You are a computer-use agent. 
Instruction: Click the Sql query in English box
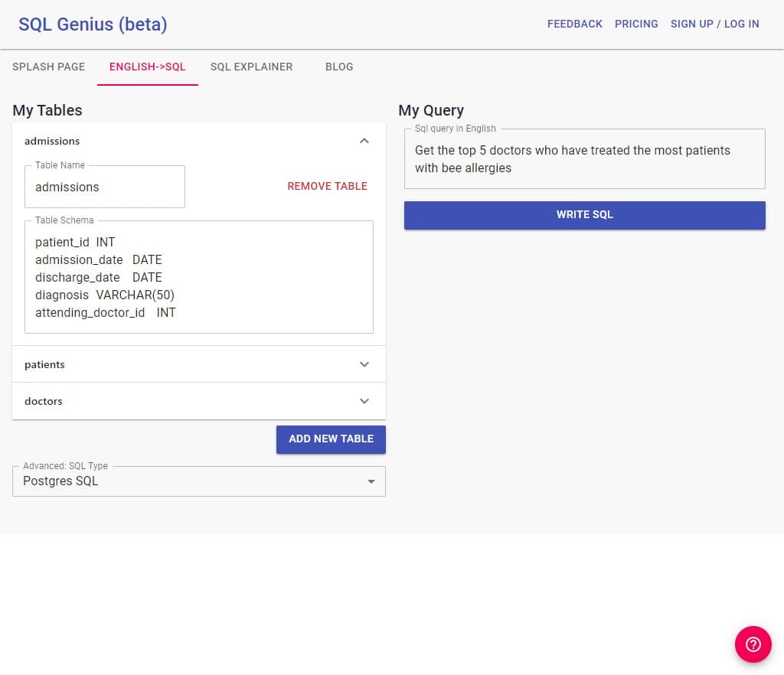pos(584,159)
